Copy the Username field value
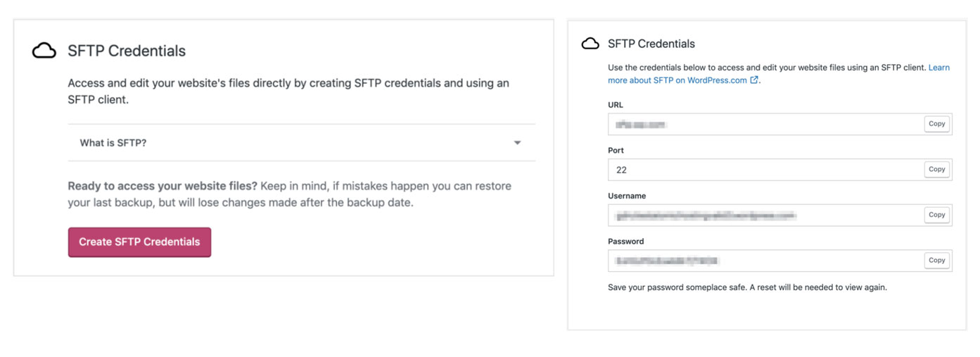The height and width of the screenshot is (357, 980). point(936,215)
